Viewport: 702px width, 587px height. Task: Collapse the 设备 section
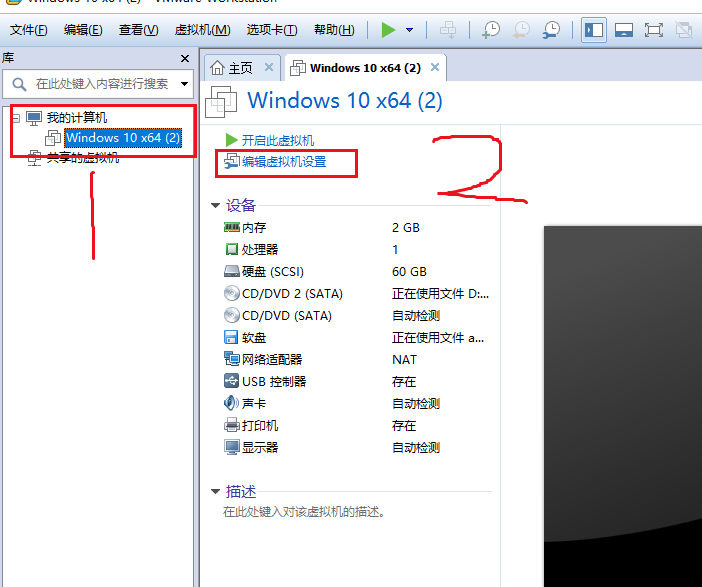pyautogui.click(x=215, y=206)
